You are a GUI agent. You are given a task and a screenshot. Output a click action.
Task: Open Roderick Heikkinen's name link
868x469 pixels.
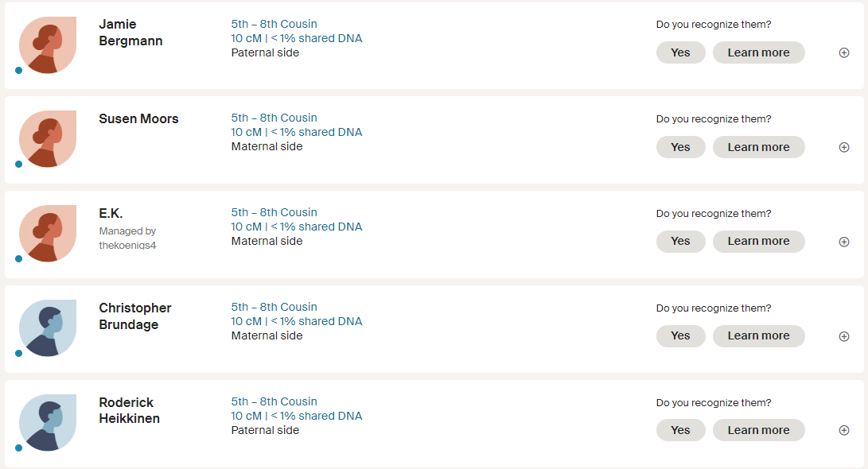point(130,410)
